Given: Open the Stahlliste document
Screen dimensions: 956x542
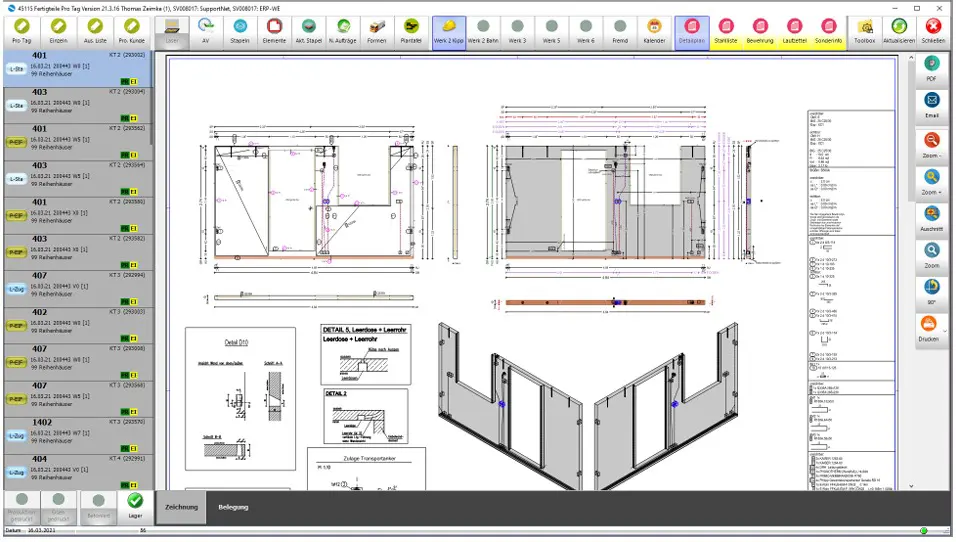Looking at the screenshot, I should [726, 32].
